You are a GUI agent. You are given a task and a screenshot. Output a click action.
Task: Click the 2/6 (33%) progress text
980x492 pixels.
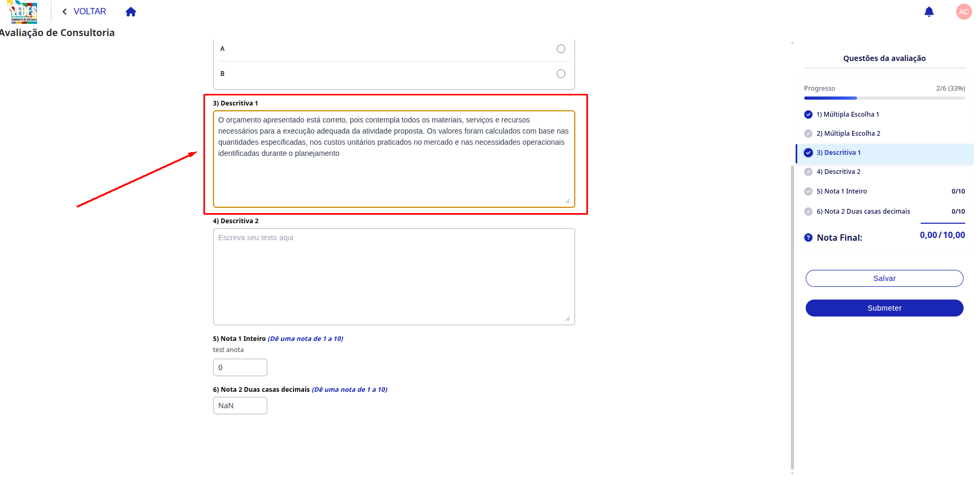pyautogui.click(x=950, y=89)
